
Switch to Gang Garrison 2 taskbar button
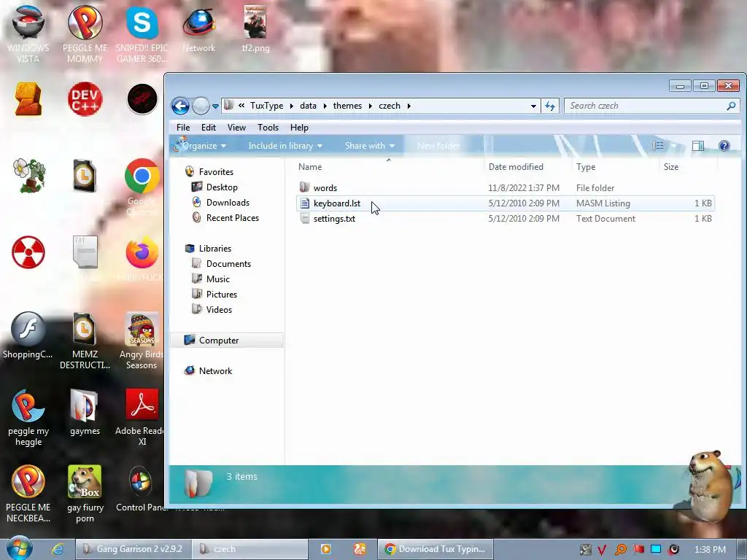(x=133, y=549)
